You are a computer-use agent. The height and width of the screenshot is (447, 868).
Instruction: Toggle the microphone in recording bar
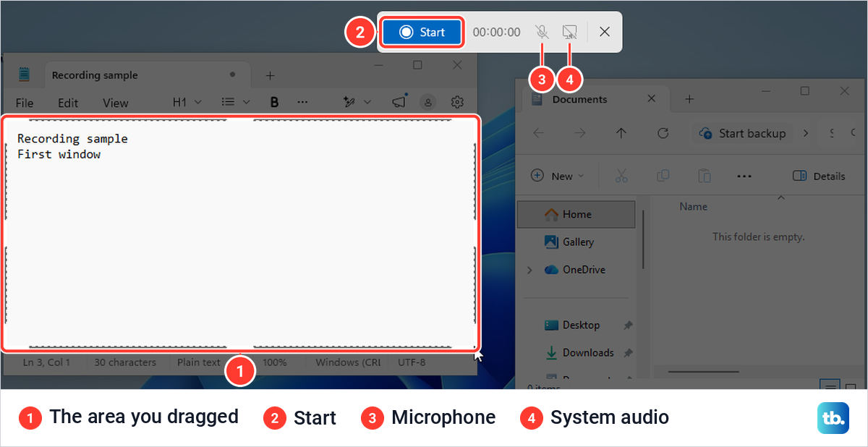click(542, 32)
